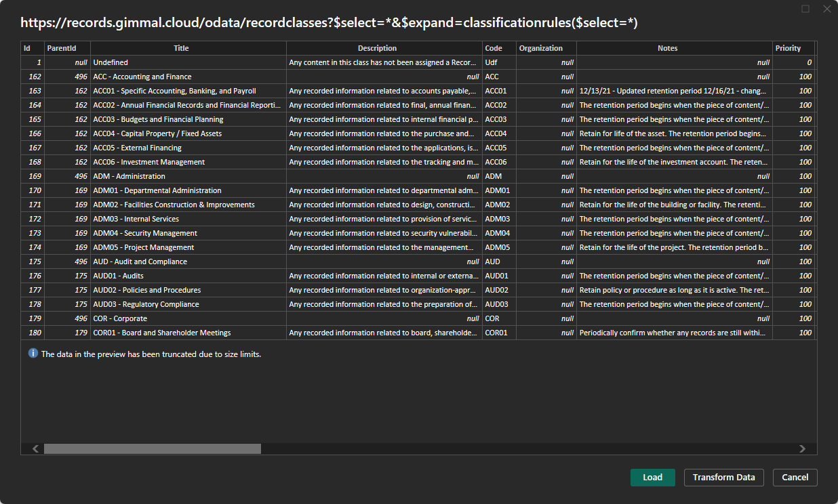Viewport: 838px width, 504px height.
Task: Maximize the preview dialog window
Action: pos(805,9)
